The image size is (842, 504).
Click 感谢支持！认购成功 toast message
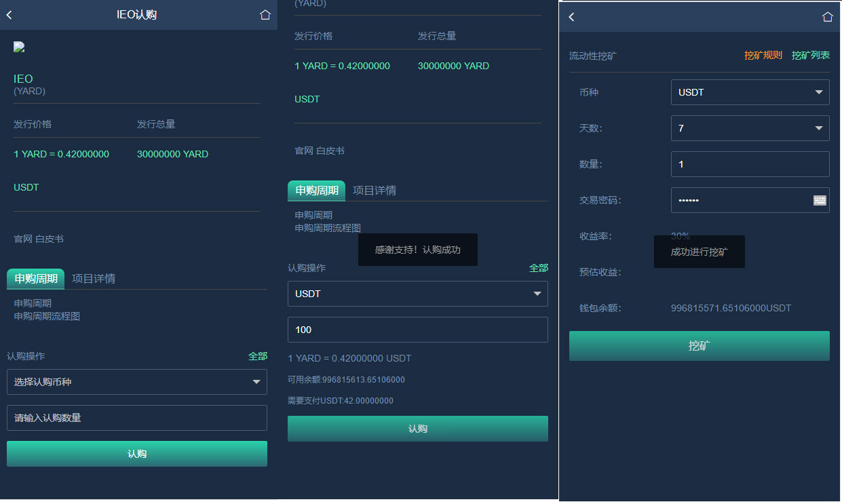click(x=418, y=250)
